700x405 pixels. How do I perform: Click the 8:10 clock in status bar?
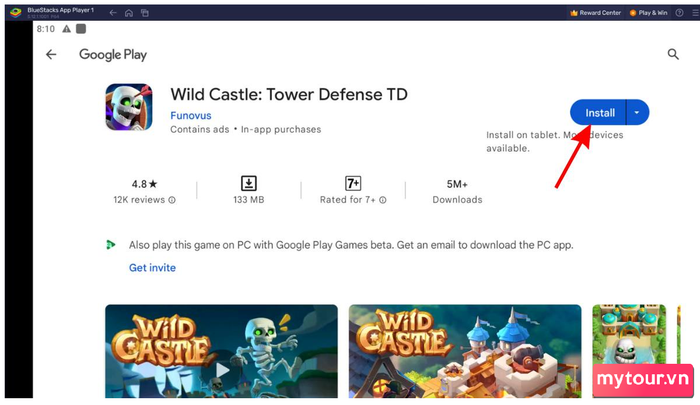tap(46, 29)
